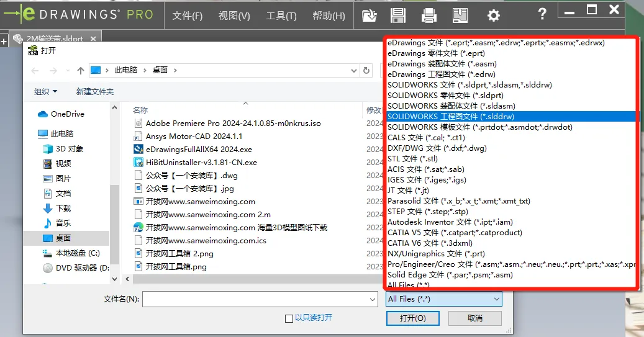Open the 文档 folder in sidebar
644x337 pixels.
coord(57,193)
